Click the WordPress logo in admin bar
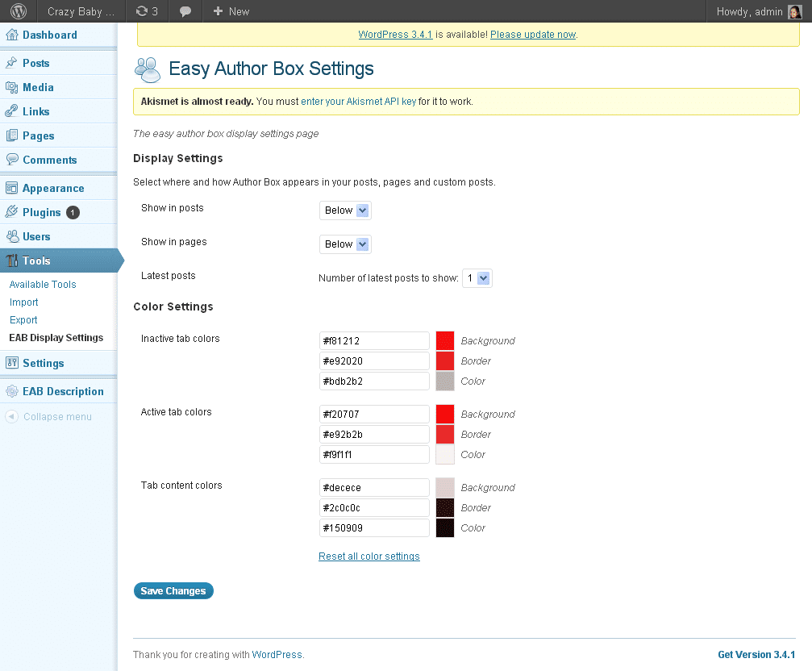 (19, 11)
